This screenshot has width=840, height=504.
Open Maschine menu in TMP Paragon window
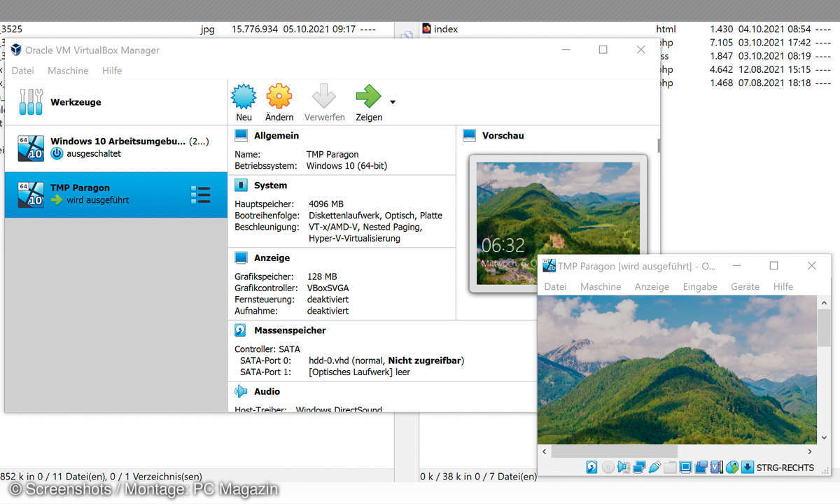pos(601,286)
